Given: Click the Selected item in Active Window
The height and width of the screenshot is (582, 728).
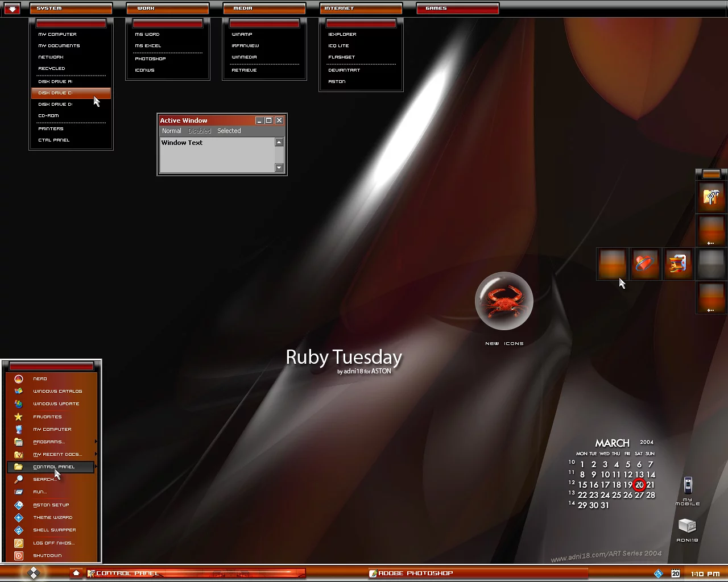Looking at the screenshot, I should pos(229,131).
